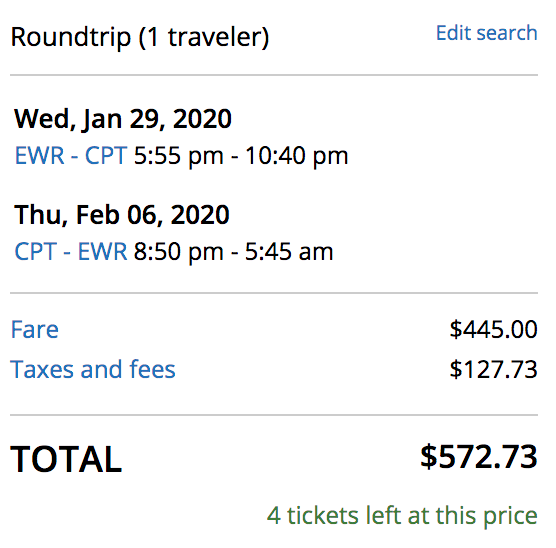The height and width of the screenshot is (548, 556).
Task: Click the $127.73 taxes amount
Action: 494,369
